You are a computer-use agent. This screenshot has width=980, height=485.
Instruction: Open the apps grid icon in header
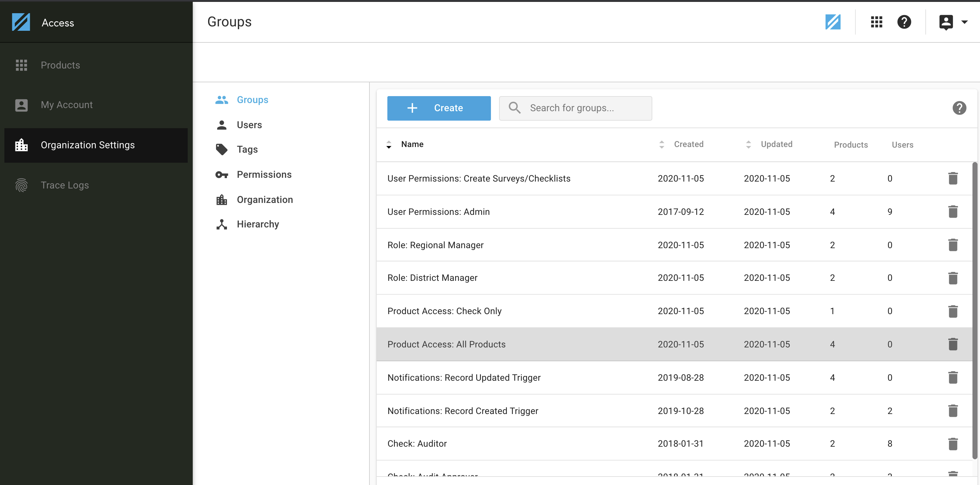click(x=876, y=22)
